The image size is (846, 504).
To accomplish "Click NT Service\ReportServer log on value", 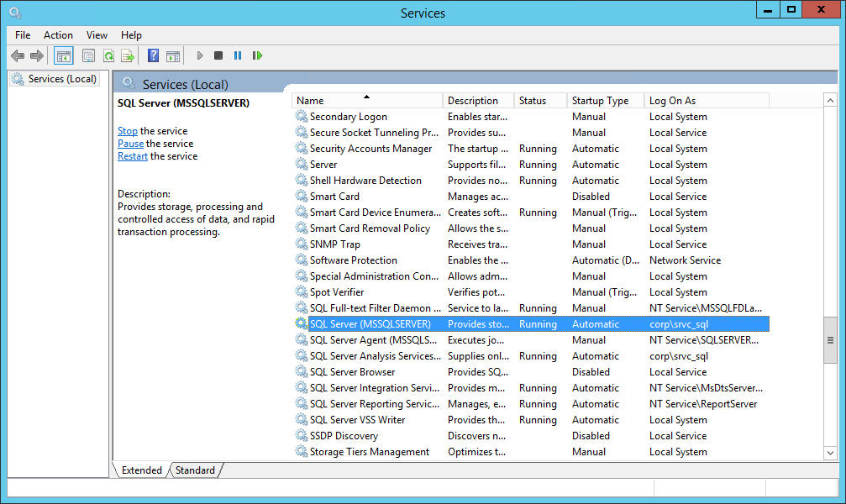I will click(x=703, y=404).
